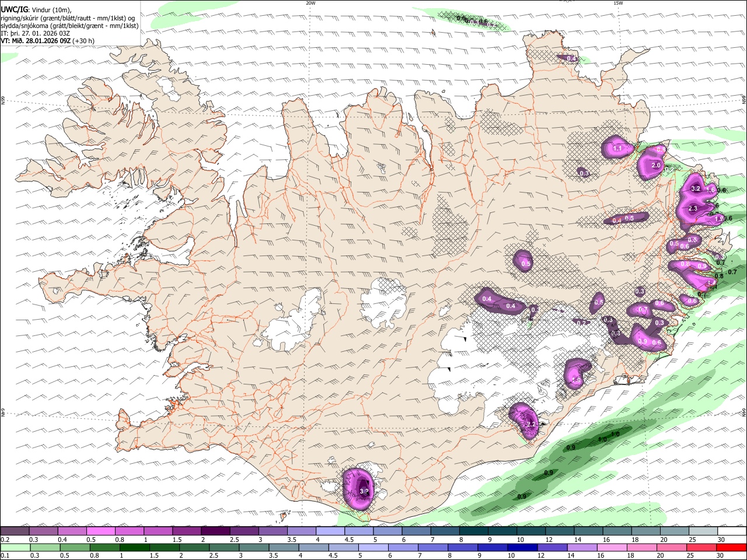747x560 pixels.
Task: Click the '15W' longitude label
Action: point(618,3)
